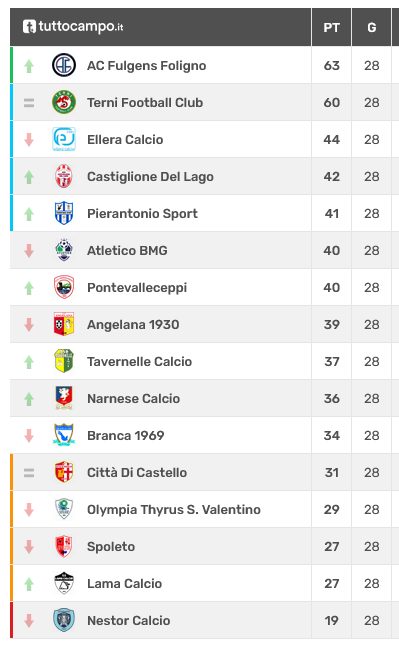This screenshot has height=647, width=399.
Task: Click Narnese Calcio team crest
Action: pos(64,398)
